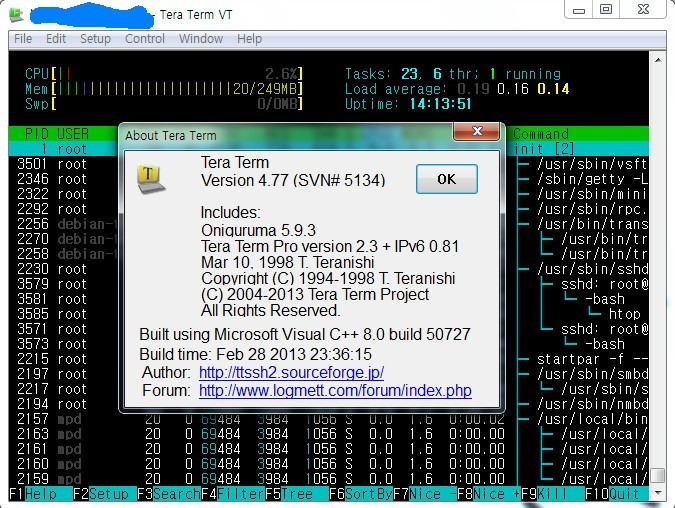Click F7 Nice - in htop footer
This screenshot has width=675, height=508.
coord(425,494)
